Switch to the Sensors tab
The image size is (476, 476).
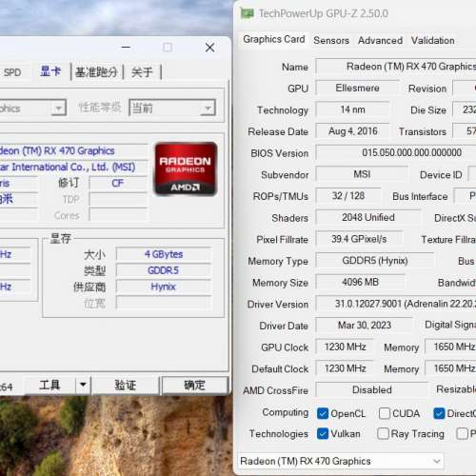[331, 40]
